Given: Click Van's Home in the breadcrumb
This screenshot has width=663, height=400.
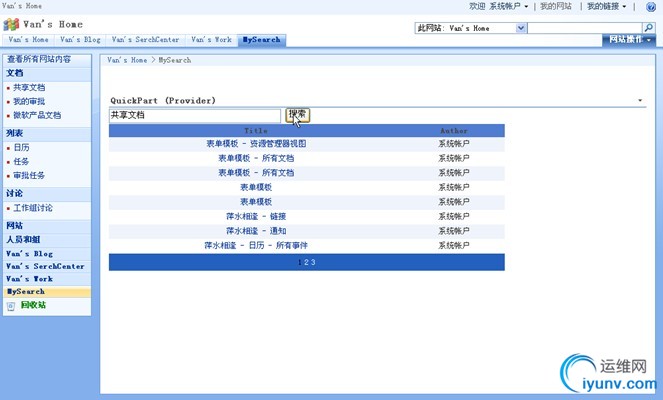Looking at the screenshot, I should click(127, 60).
